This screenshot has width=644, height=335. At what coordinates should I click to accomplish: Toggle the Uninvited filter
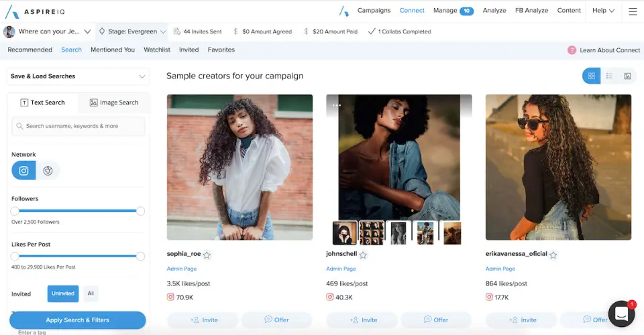click(63, 293)
